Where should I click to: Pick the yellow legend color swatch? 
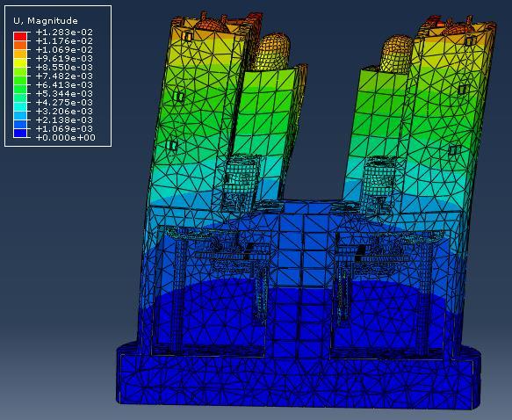click(x=20, y=62)
